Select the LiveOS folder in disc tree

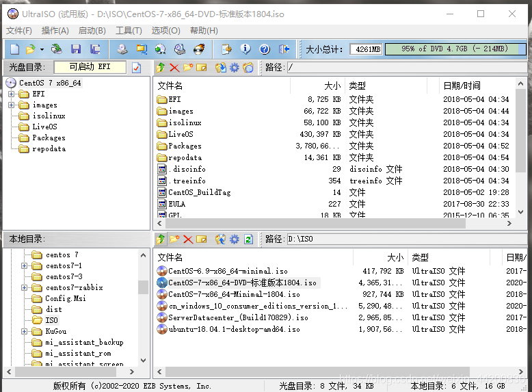click(x=44, y=127)
